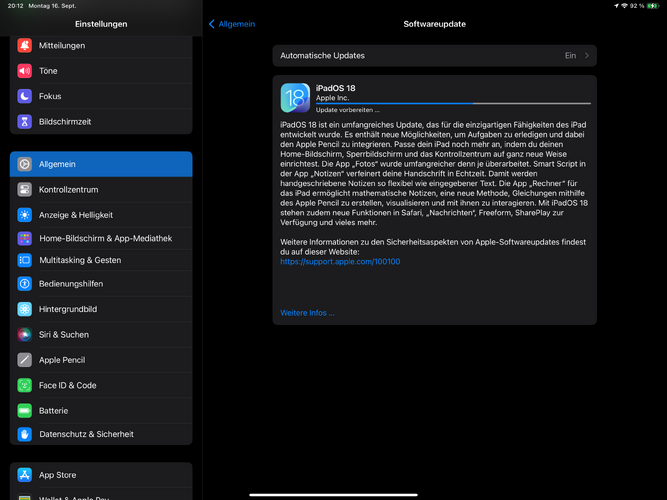Open the support.apple.com/100100 link
Image resolution: width=667 pixels, height=500 pixels.
pyautogui.click(x=340, y=261)
